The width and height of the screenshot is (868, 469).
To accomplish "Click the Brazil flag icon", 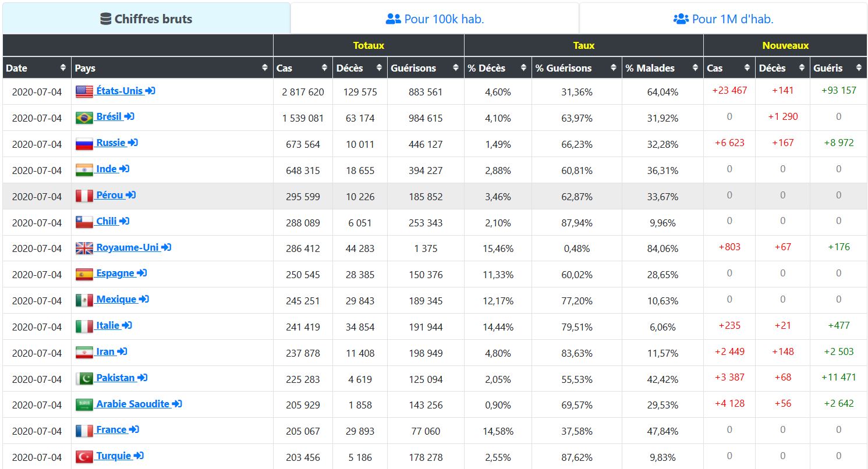I will (84, 118).
